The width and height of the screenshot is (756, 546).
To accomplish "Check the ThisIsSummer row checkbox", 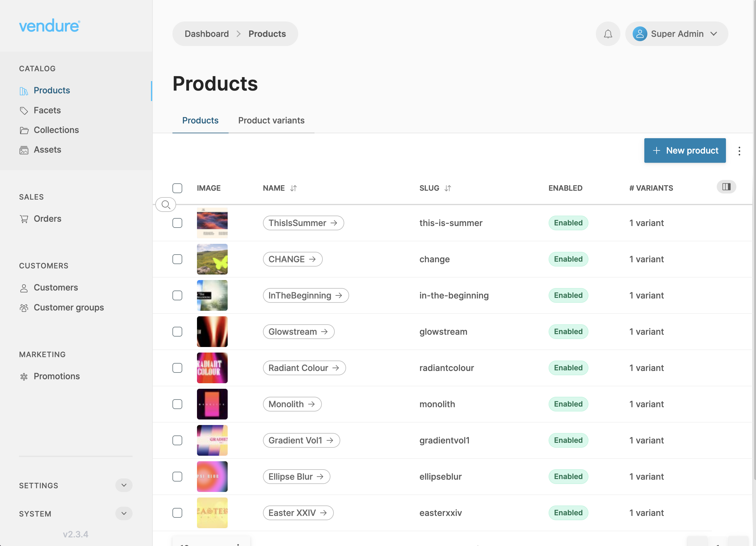I will tap(177, 223).
